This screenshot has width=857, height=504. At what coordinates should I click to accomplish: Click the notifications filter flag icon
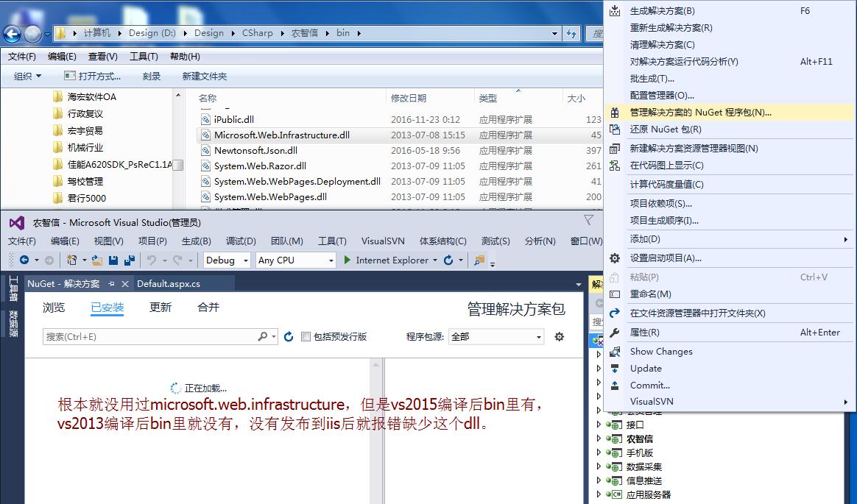pos(589,219)
